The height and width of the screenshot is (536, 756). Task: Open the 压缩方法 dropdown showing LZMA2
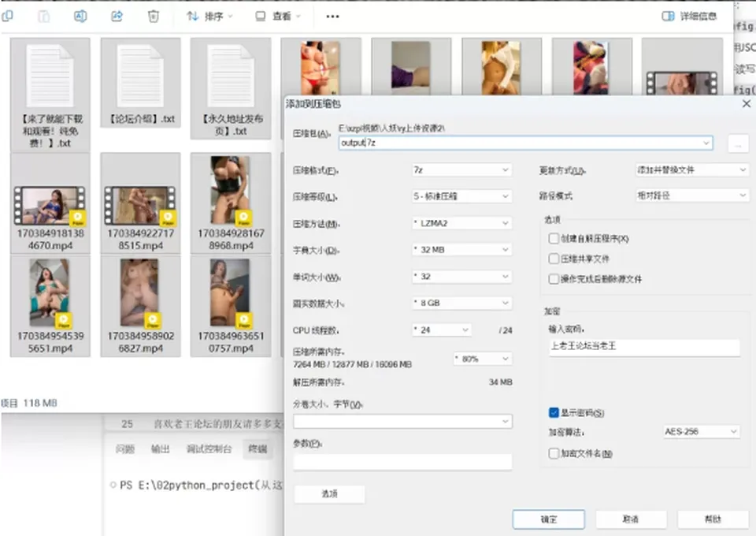coord(461,223)
